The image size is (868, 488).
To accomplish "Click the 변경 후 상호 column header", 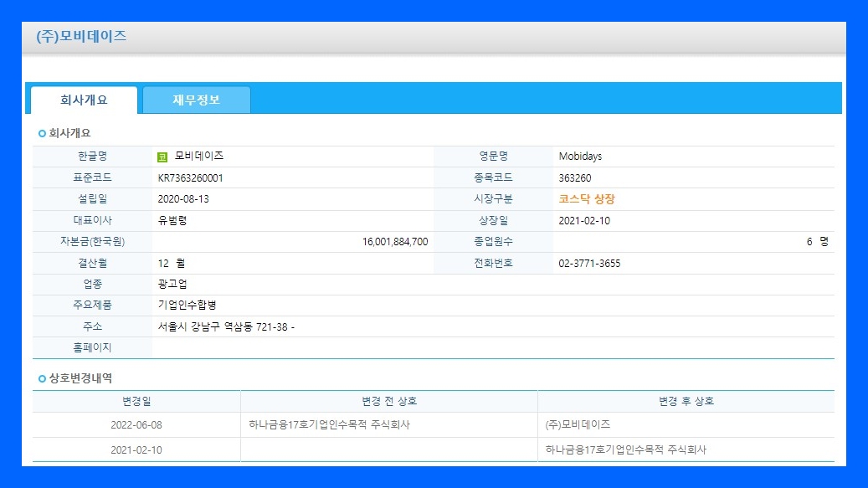I will (x=686, y=402).
